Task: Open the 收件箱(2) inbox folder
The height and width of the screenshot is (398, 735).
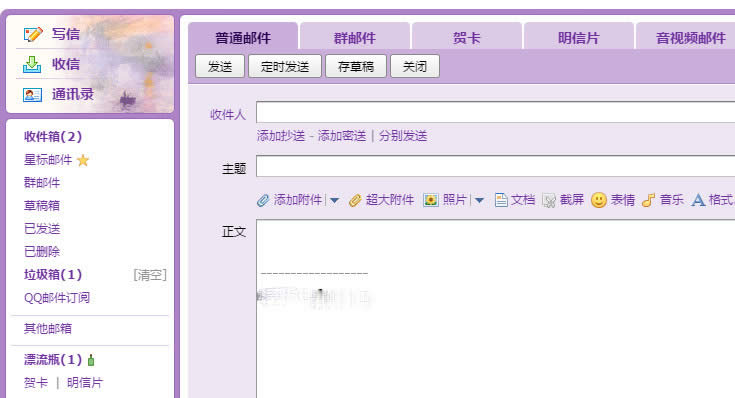Action: [53, 136]
